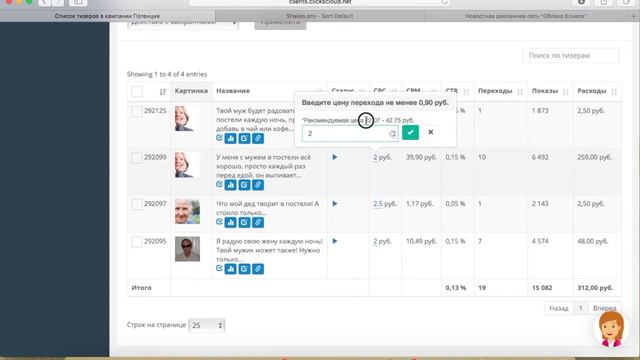
Task: Click the plain edit icon under teaser 292097
Action: click(x=219, y=222)
